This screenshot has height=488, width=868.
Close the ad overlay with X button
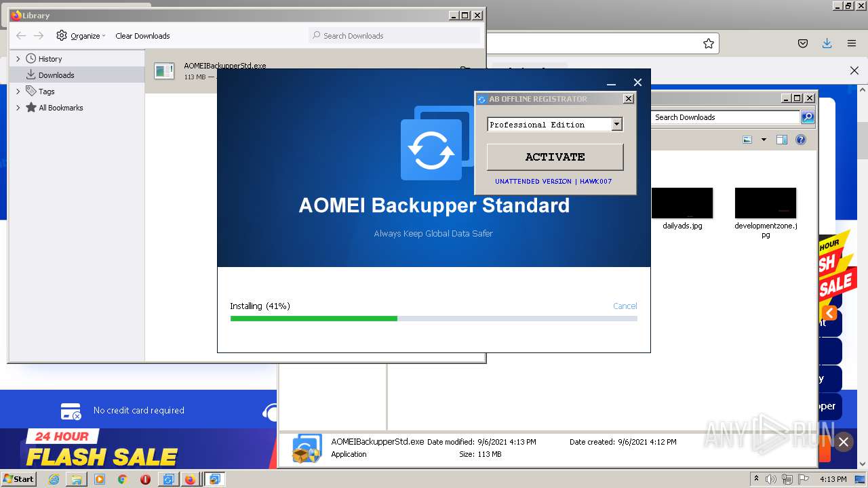pos(844,442)
